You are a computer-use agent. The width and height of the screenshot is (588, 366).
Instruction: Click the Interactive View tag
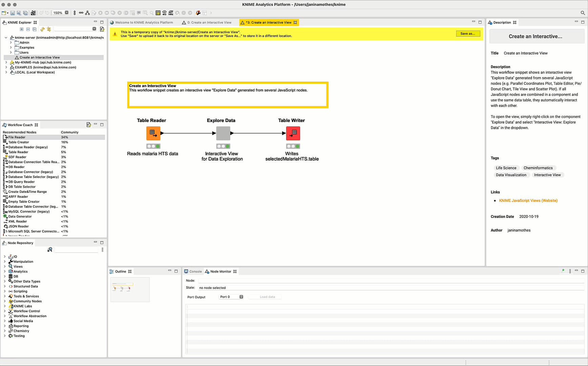tap(547, 175)
